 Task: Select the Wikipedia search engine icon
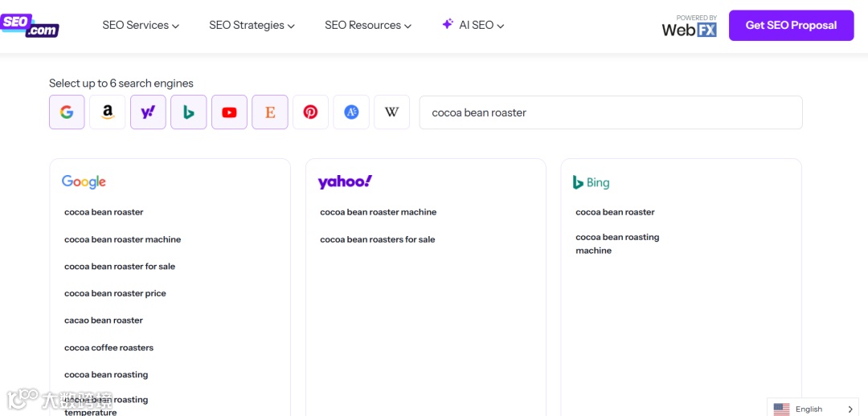pyautogui.click(x=391, y=112)
